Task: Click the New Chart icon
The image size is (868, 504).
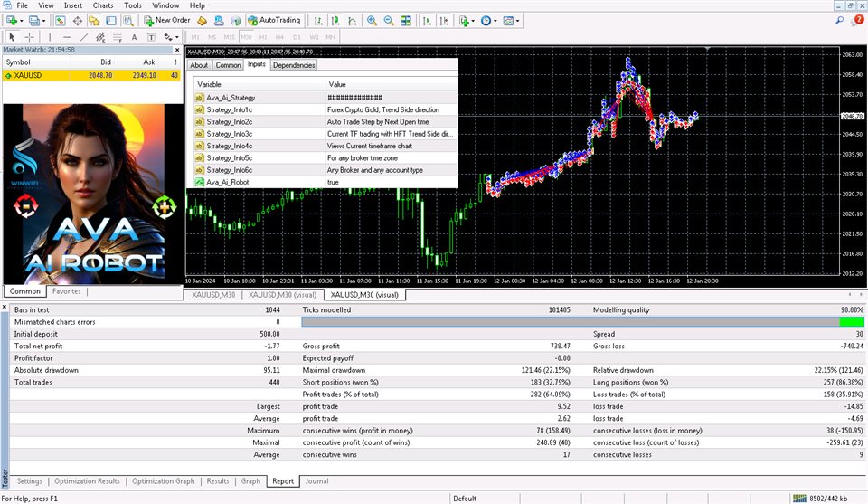Action: 11,21
